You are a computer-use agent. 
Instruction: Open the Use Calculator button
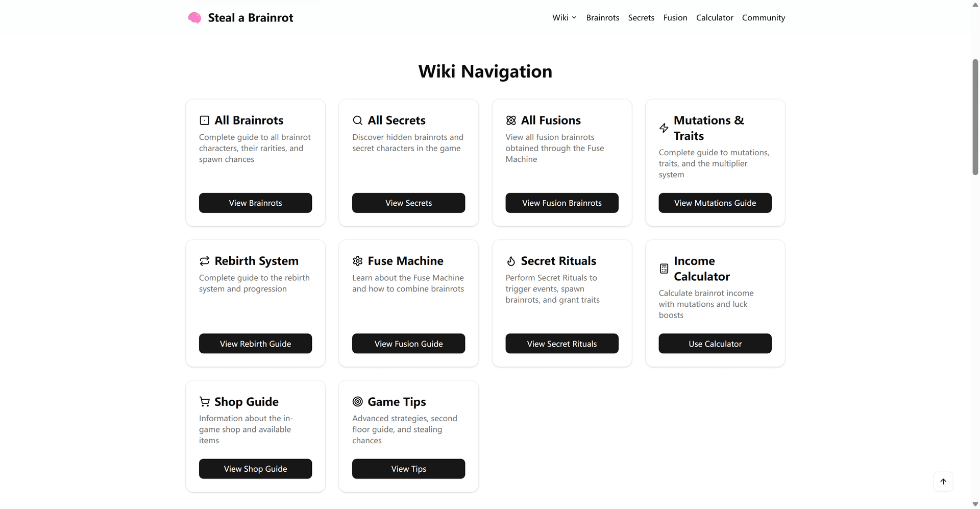click(x=715, y=344)
